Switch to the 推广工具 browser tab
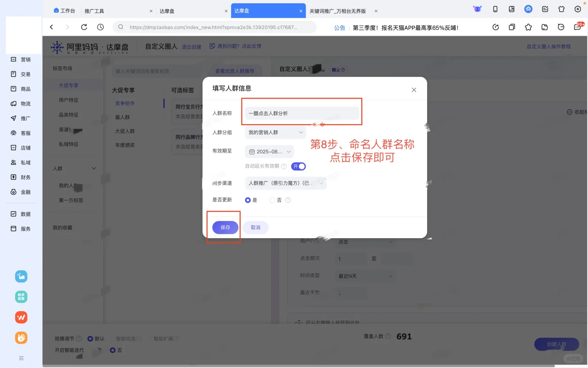 94,11
